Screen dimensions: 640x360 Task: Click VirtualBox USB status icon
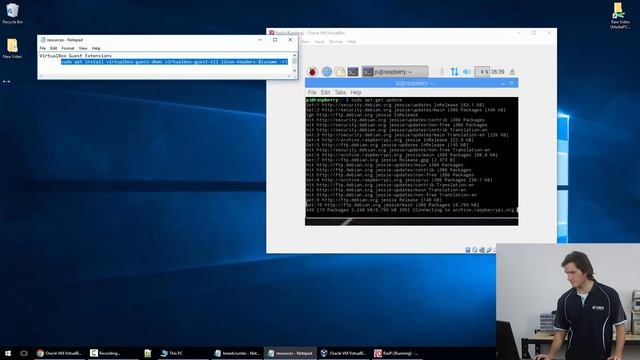coord(489,250)
